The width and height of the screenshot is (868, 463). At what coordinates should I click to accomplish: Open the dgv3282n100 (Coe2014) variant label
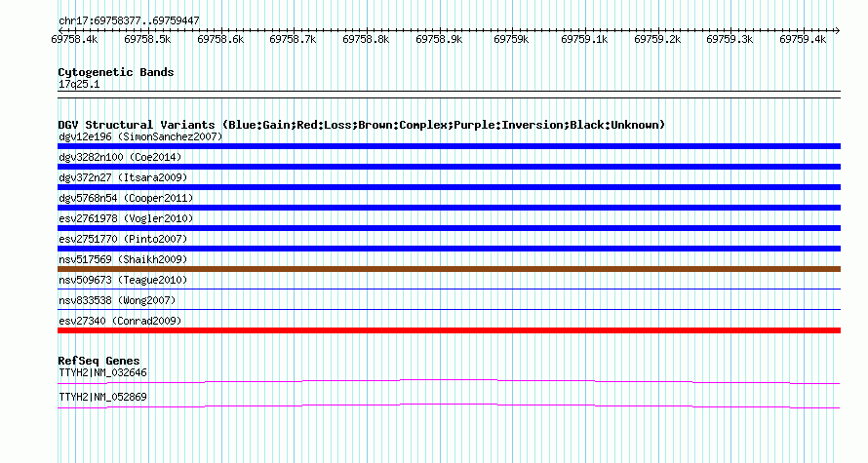120,157
